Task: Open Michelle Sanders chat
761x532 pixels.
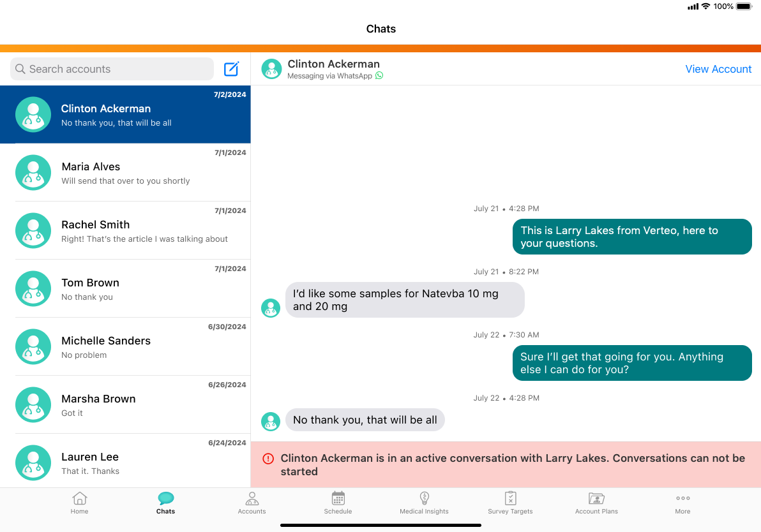Action: pyautogui.click(x=125, y=346)
